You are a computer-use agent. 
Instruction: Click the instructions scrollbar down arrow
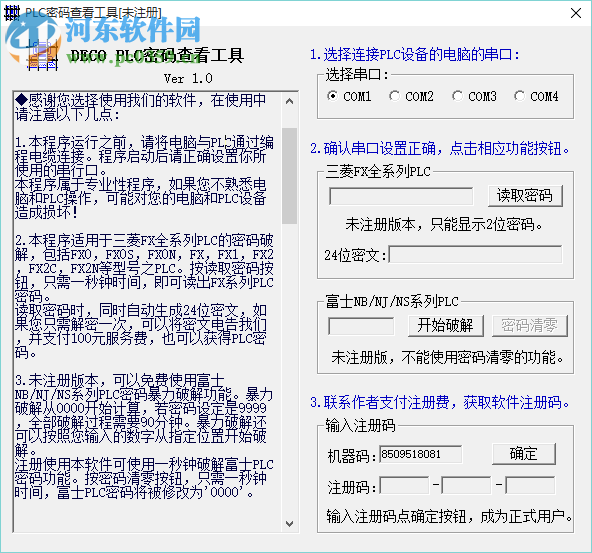(x=290, y=524)
